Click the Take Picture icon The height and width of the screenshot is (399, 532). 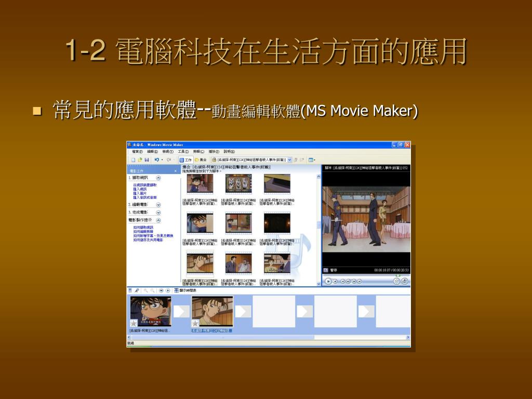tap(405, 281)
